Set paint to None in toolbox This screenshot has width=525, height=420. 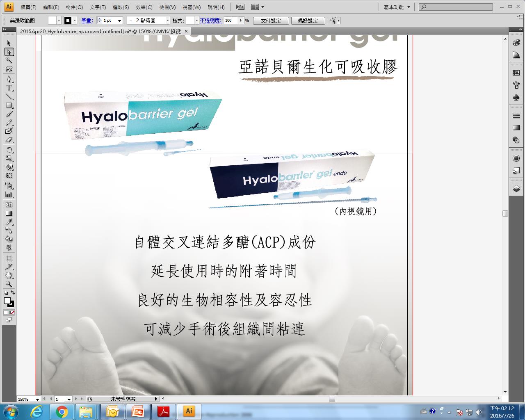12,313
